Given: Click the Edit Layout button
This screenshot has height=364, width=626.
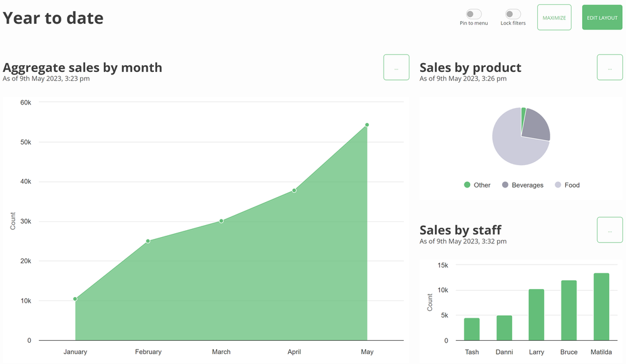Looking at the screenshot, I should point(602,18).
